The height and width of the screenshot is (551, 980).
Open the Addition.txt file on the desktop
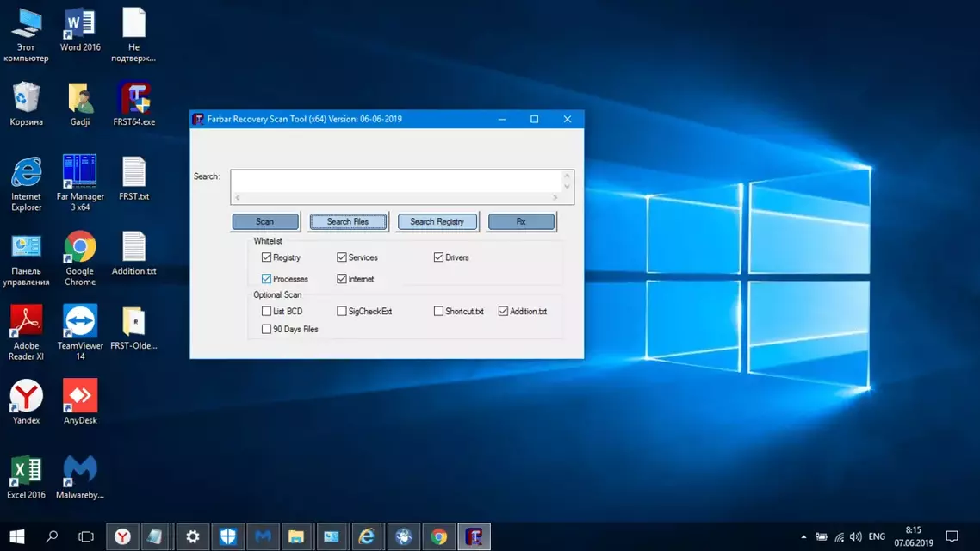pos(133,253)
